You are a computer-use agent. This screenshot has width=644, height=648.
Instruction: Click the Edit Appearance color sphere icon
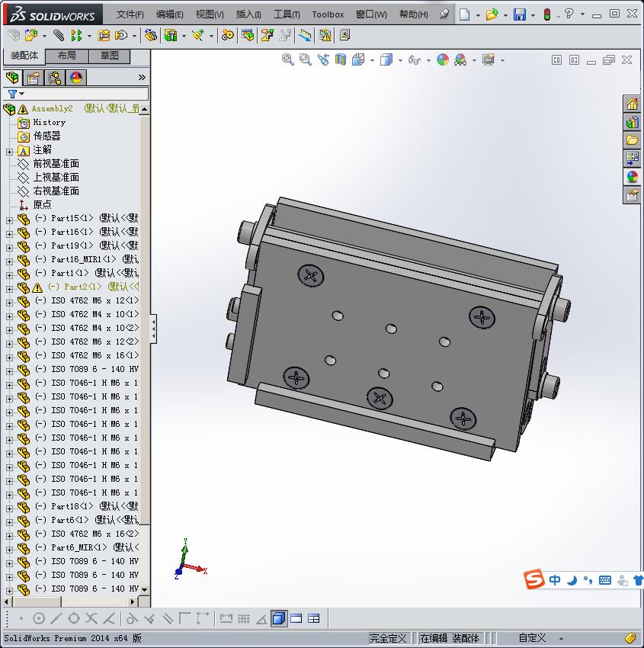(442, 60)
